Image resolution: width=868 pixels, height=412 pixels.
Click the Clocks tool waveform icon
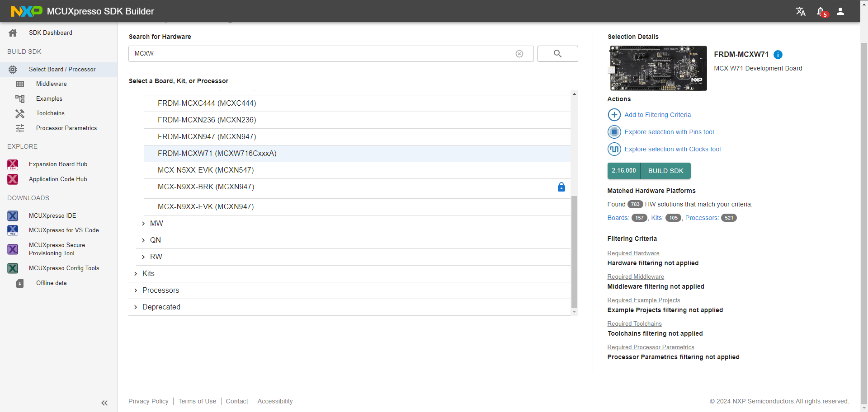614,149
